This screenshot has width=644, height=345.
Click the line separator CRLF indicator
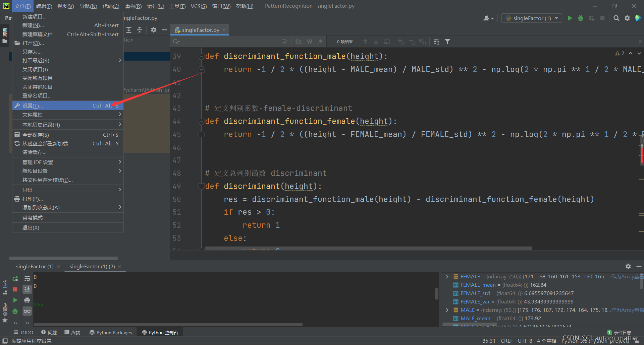pos(506,341)
